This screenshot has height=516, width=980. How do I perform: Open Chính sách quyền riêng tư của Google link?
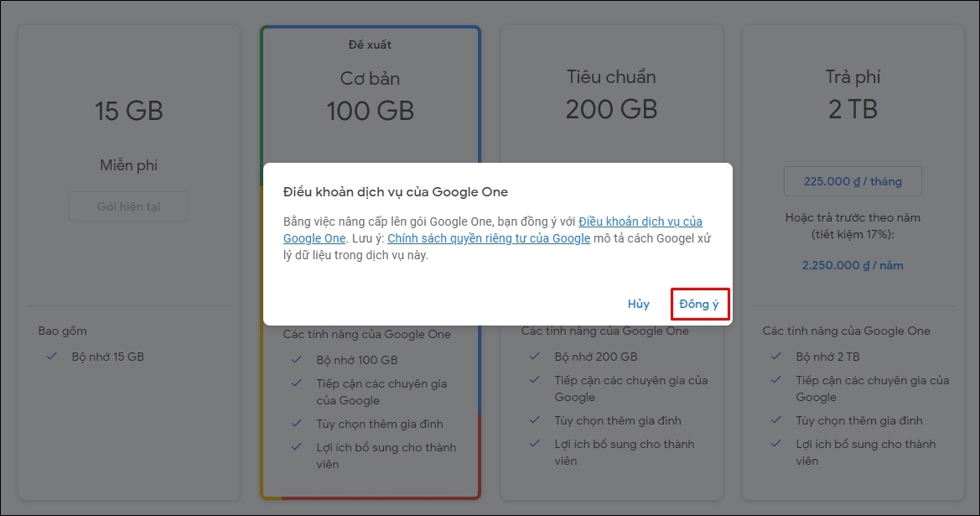(x=488, y=238)
